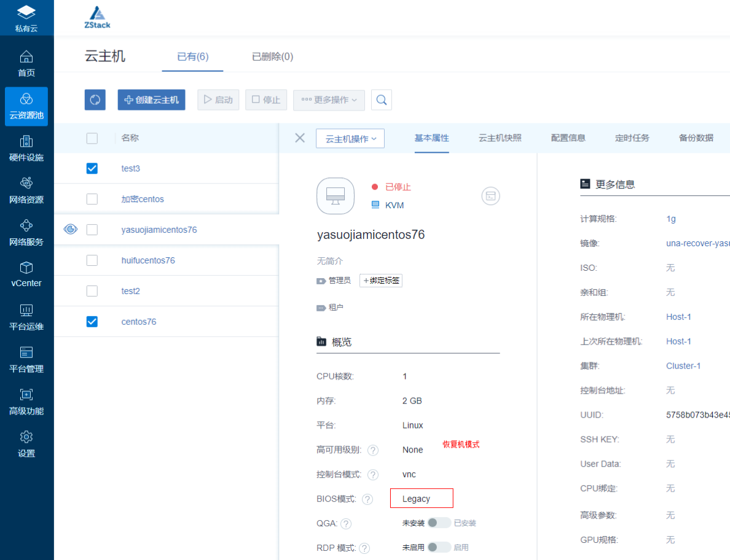Open vCenter in the sidebar
730x560 pixels.
(x=26, y=274)
